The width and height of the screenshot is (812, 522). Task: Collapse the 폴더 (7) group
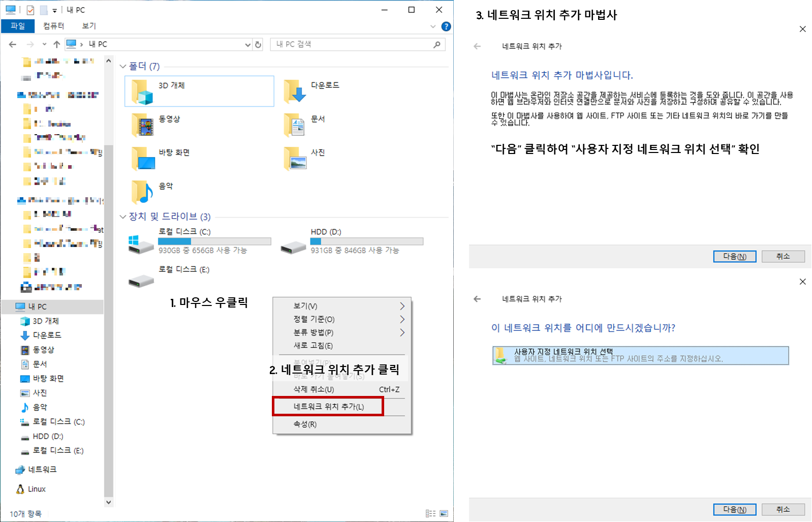click(123, 67)
